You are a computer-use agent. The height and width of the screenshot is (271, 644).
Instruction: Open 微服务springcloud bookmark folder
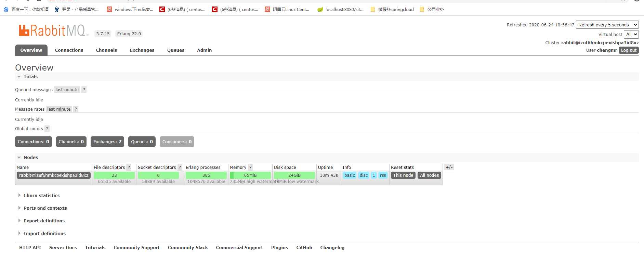pos(392,10)
